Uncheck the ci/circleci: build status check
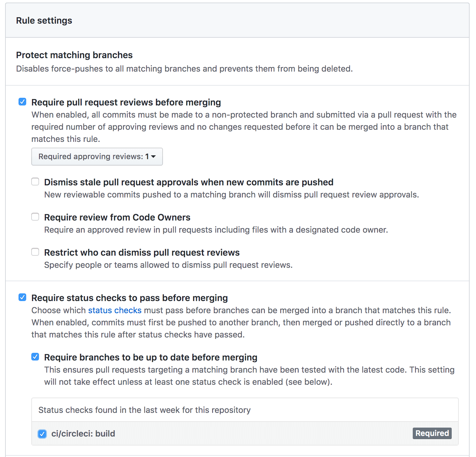Screen dimensions: 476x457 point(42,434)
